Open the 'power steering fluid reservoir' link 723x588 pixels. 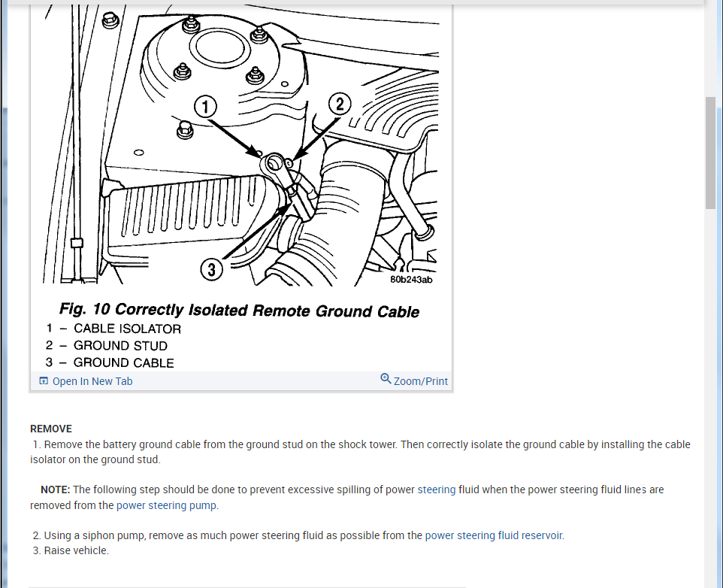point(493,535)
